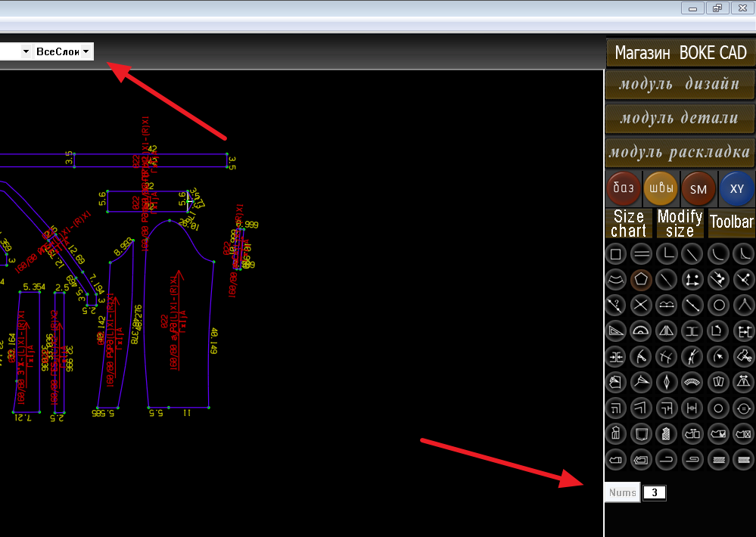The height and width of the screenshot is (537, 756).
Task: Click the XY axes point tool
Action: coord(692,280)
